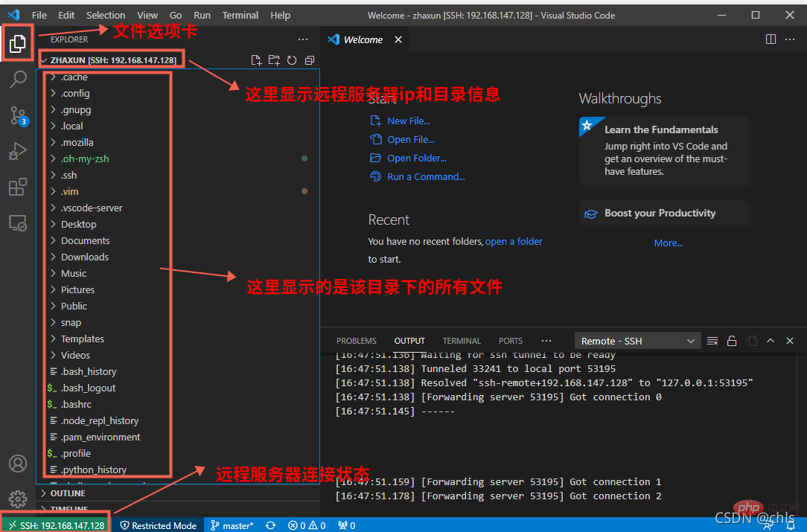Click the Refresh Explorer icon

coord(292,60)
